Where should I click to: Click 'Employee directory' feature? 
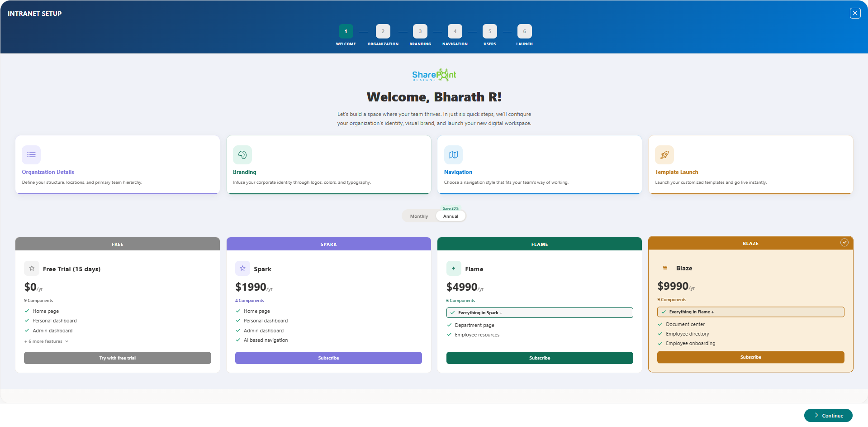click(x=688, y=334)
